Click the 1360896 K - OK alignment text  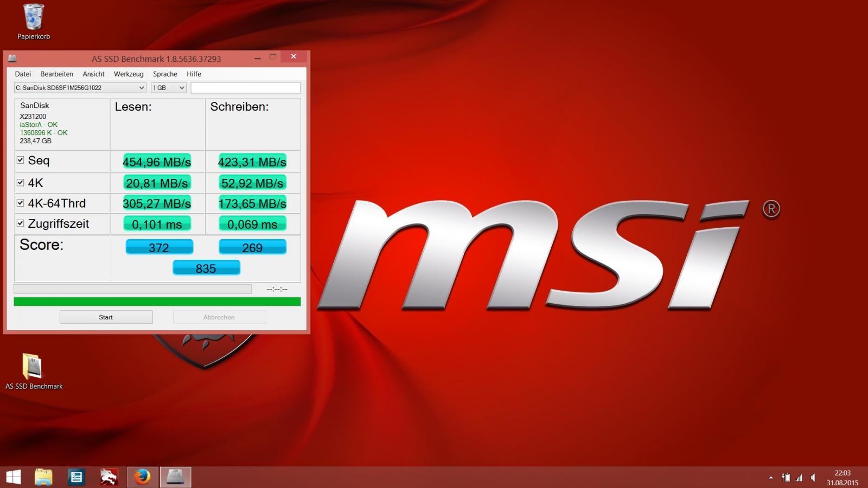43,133
